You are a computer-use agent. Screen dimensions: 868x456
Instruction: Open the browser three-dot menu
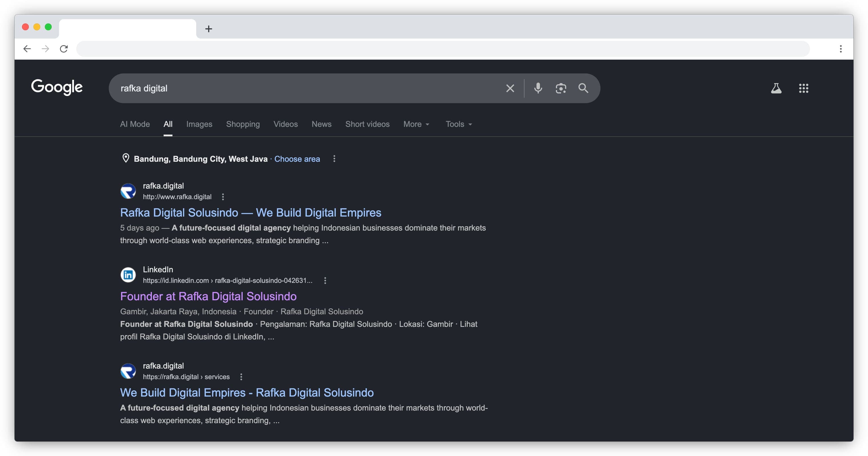click(x=841, y=49)
